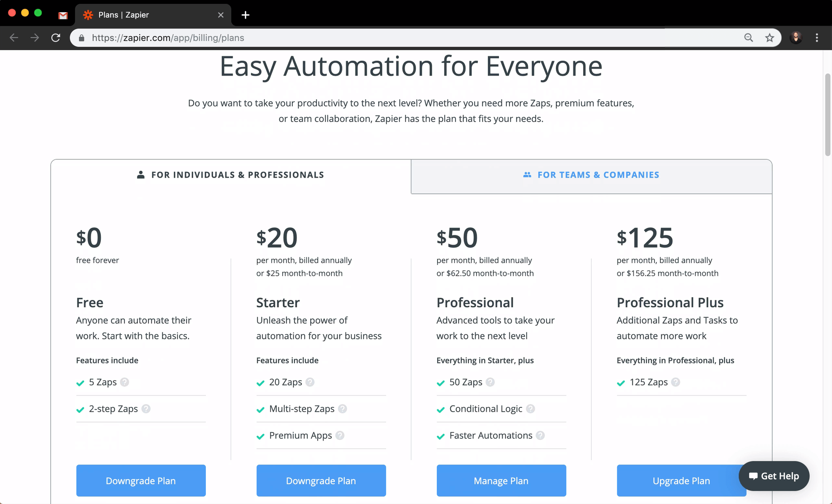Open the Chrome profile avatar
The height and width of the screenshot is (504, 832).
796,38
